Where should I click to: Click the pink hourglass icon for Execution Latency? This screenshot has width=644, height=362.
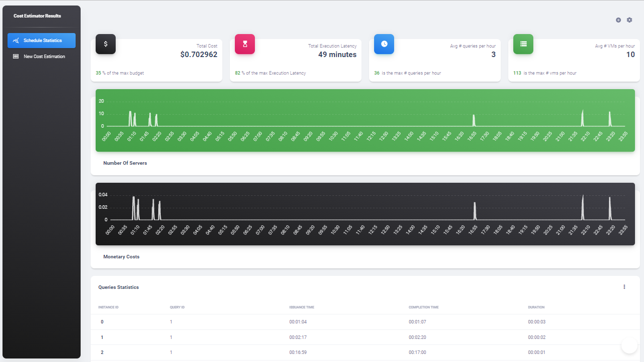coord(244,44)
